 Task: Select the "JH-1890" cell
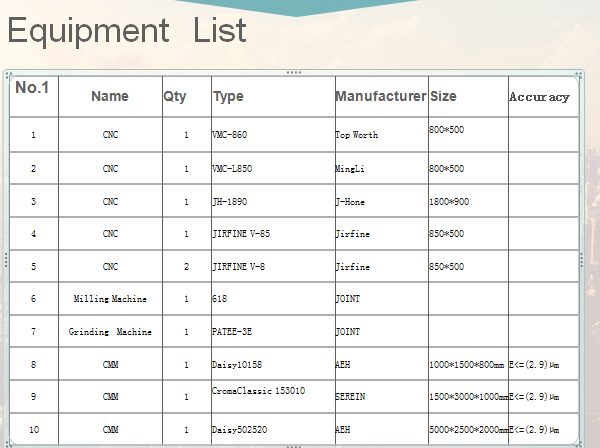coord(229,201)
